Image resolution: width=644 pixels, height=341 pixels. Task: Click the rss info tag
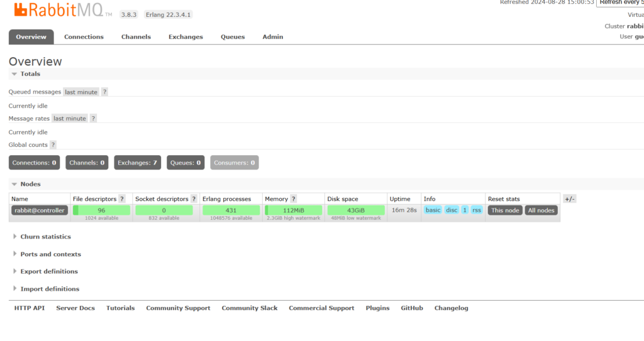477,210
